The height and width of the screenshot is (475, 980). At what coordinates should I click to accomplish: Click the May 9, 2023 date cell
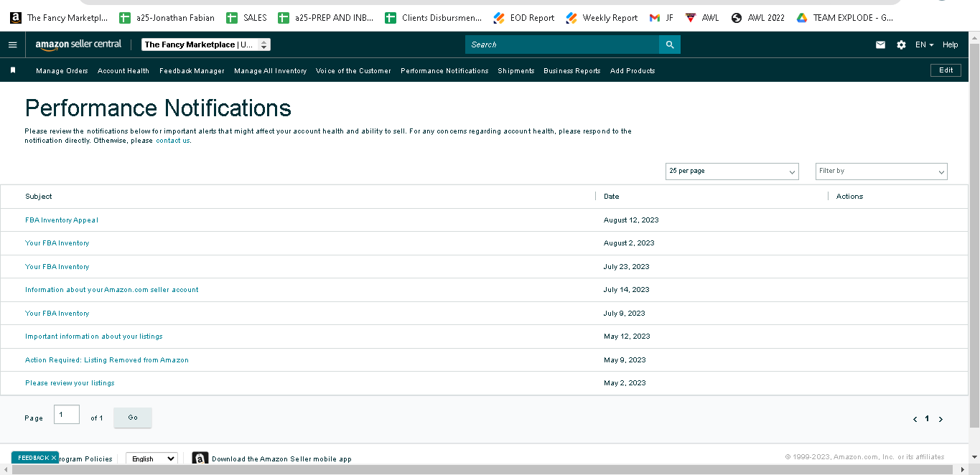(x=625, y=360)
